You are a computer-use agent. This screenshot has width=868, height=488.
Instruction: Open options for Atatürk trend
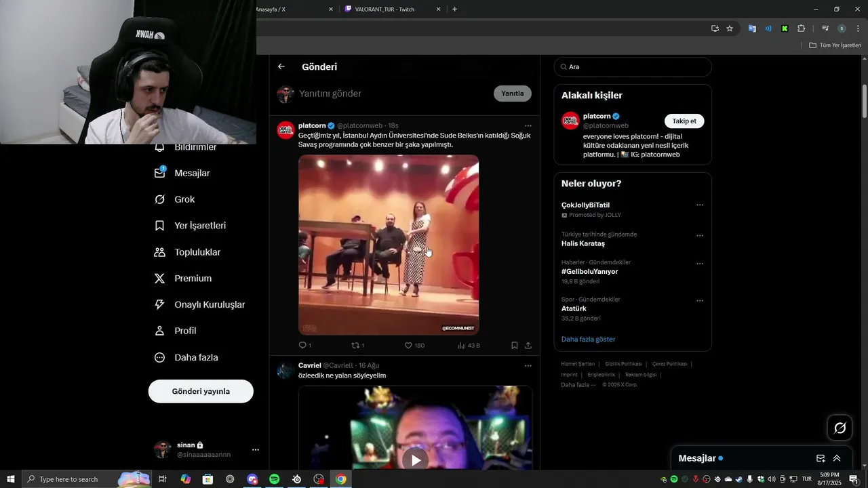(x=700, y=301)
